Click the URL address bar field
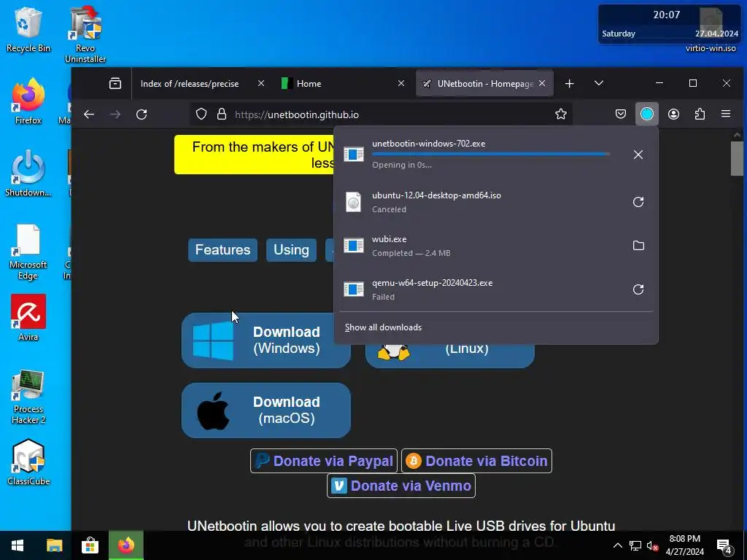Screen dimensions: 747x560 pyautogui.click(x=381, y=114)
